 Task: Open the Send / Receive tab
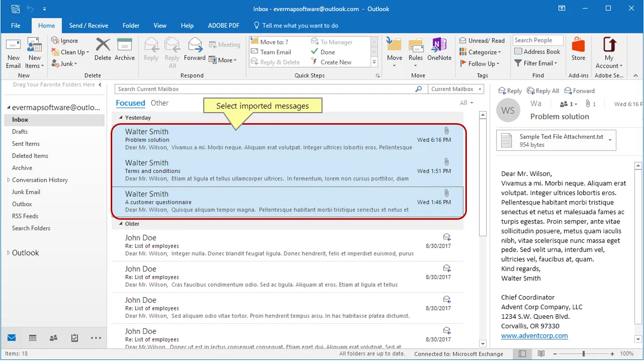(x=89, y=26)
